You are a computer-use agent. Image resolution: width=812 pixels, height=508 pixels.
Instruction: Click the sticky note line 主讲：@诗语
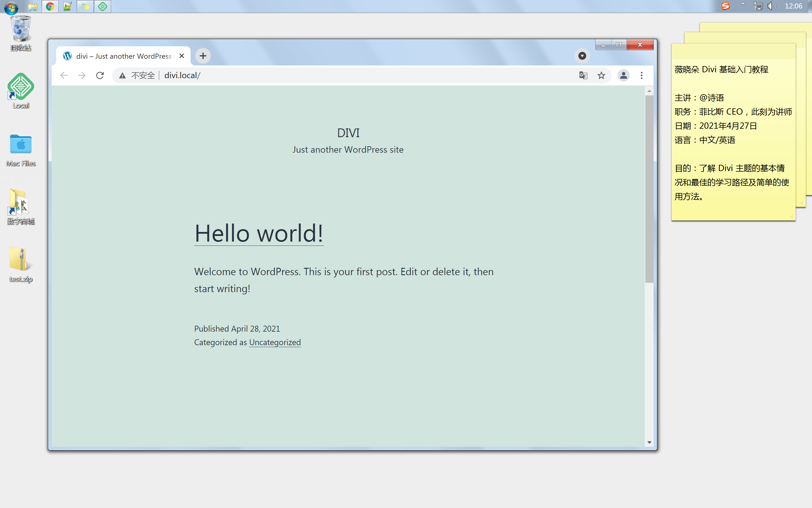pyautogui.click(x=699, y=98)
